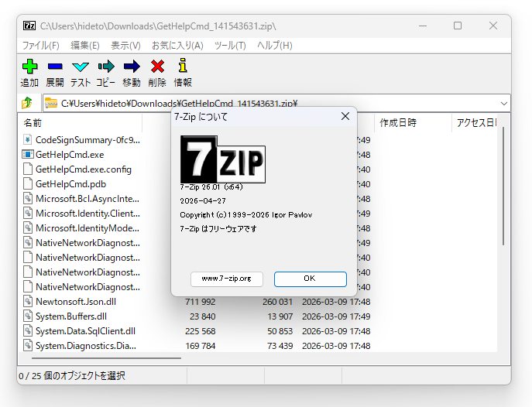This screenshot has width=532, height=407.
Task: Open the ヘルプ(H) menu
Action: [x=274, y=46]
